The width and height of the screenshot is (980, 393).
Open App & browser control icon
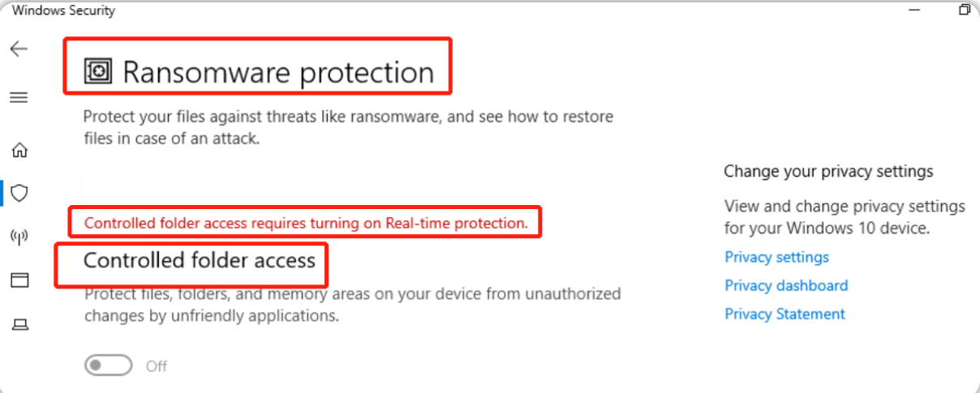[x=19, y=280]
